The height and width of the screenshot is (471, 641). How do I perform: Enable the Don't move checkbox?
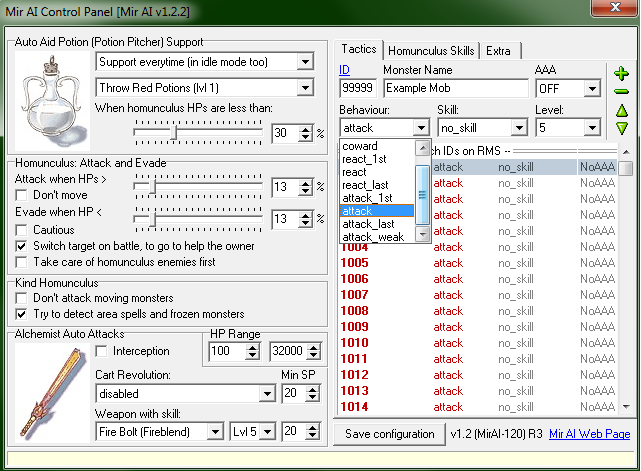21,195
